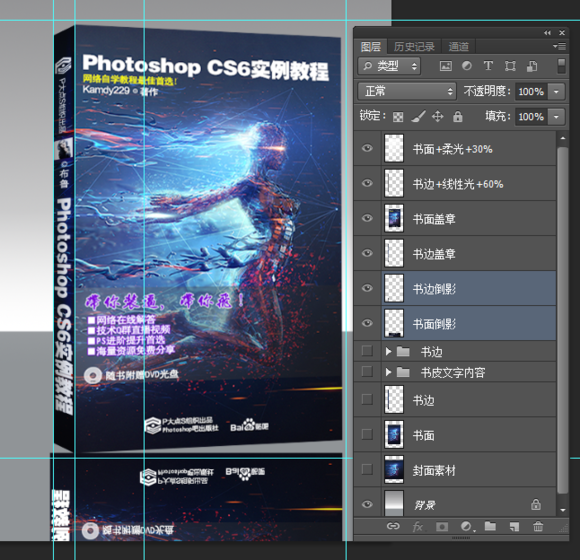This screenshot has height=560, width=580.
Task: Expand the 书皮文字内容 layer group
Action: pyautogui.click(x=388, y=372)
